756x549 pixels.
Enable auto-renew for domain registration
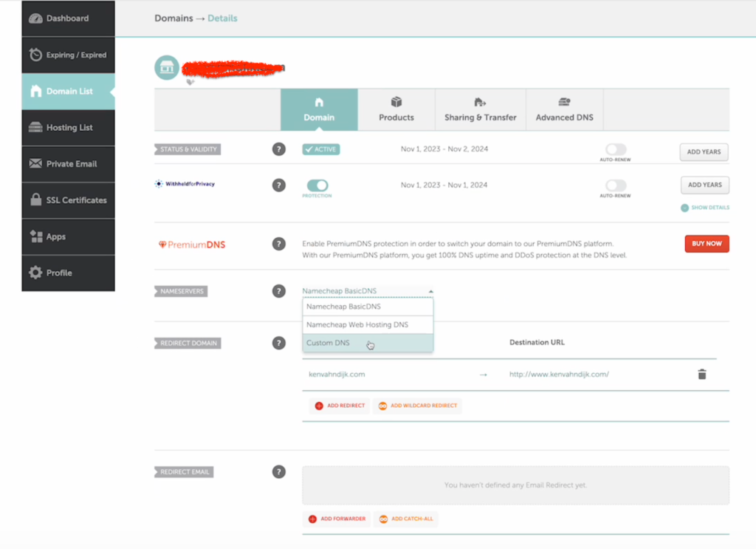(615, 150)
